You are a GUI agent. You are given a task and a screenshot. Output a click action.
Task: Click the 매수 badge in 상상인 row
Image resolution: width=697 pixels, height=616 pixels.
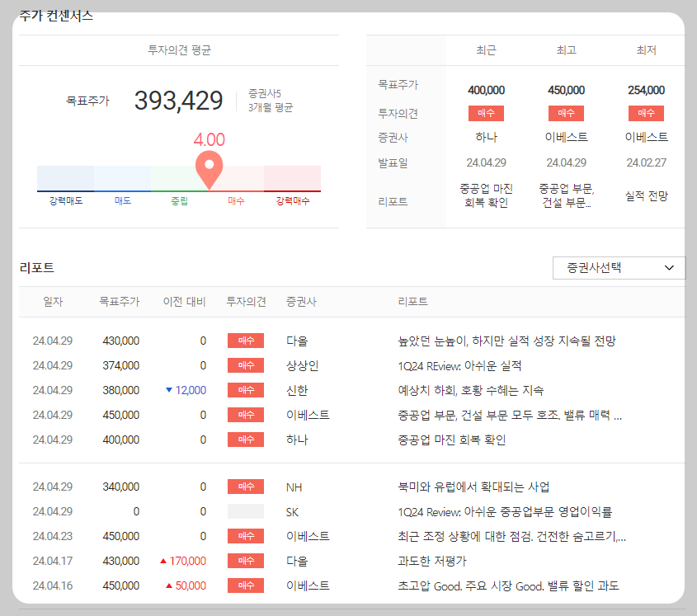(246, 365)
